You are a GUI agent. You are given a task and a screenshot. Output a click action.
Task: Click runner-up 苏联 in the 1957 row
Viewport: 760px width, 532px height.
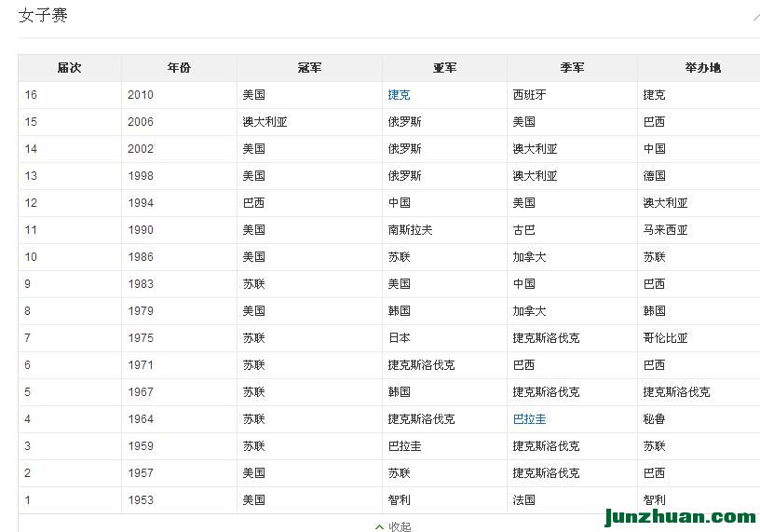pos(399,472)
